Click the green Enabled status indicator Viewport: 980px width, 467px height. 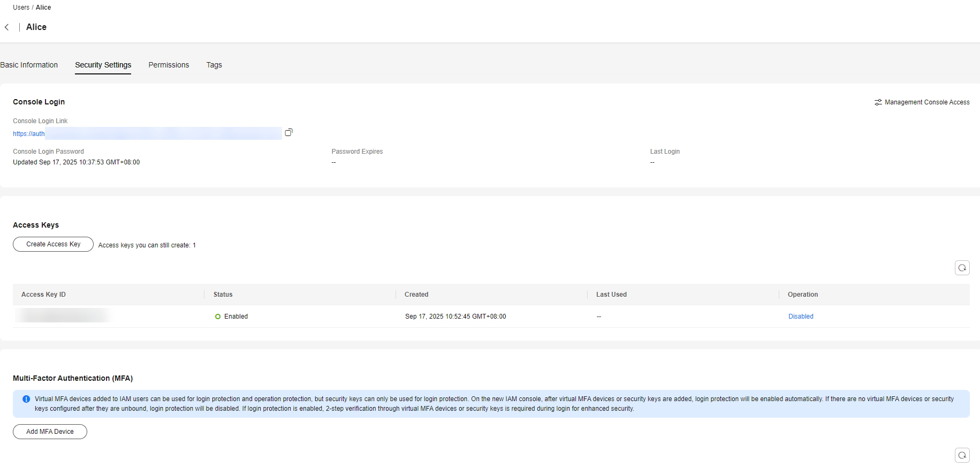pyautogui.click(x=218, y=317)
